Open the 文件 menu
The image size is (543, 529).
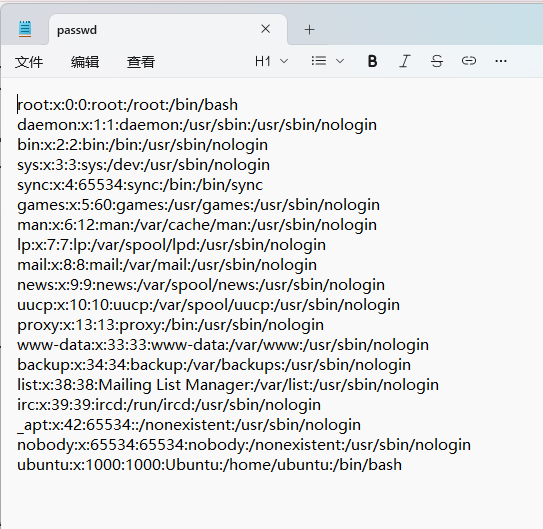(x=29, y=62)
